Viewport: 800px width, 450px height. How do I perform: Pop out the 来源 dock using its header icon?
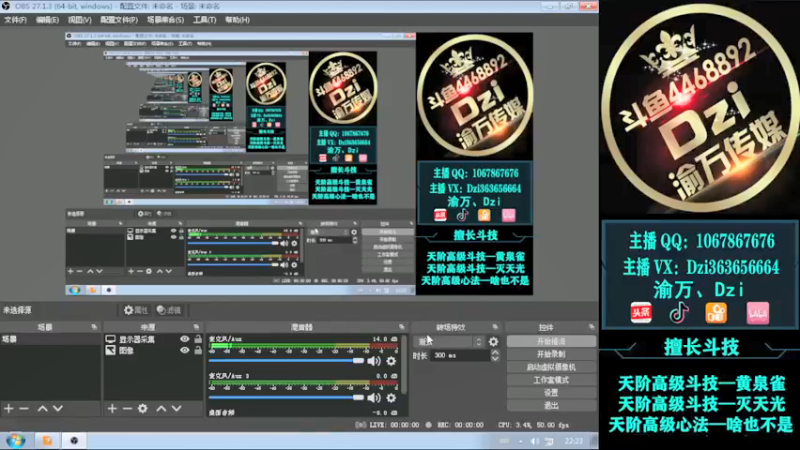pos(196,327)
